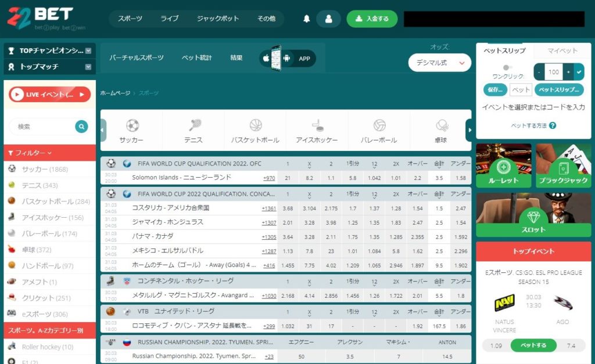Open the その他 top menu

click(x=266, y=19)
